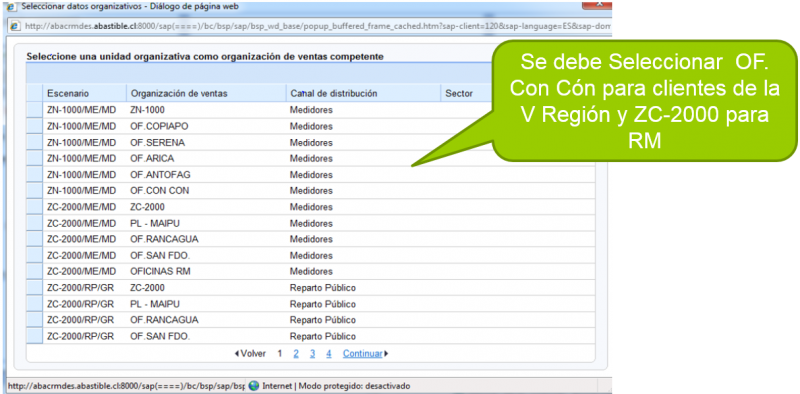The height and width of the screenshot is (394, 800).
Task: Click the Internet globe icon in the status bar
Action: point(254,386)
